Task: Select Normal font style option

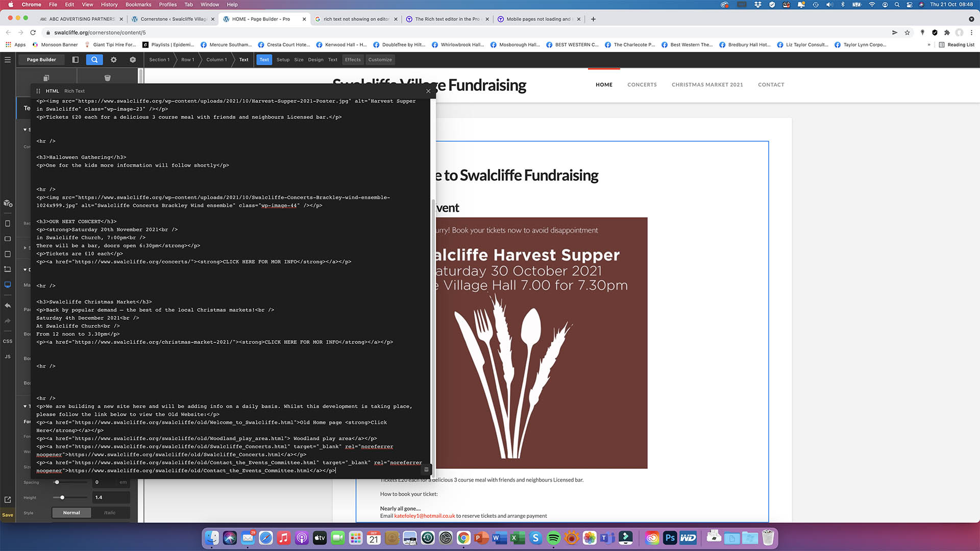Action: 71,513
